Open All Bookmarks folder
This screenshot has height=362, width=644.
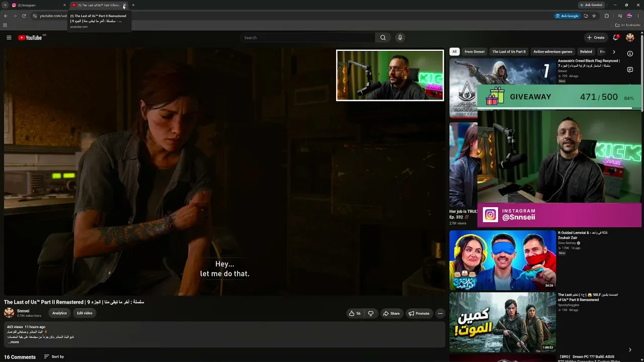(628, 25)
